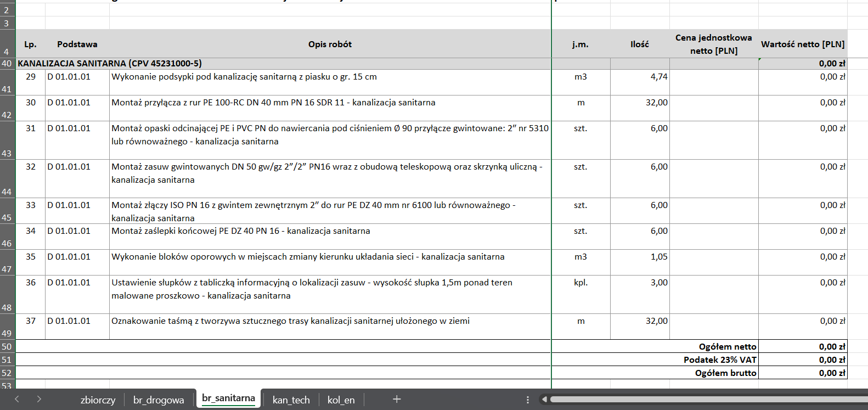
Task: Select the 'Ogółem brutto' label cell
Action: pyautogui.click(x=655, y=373)
